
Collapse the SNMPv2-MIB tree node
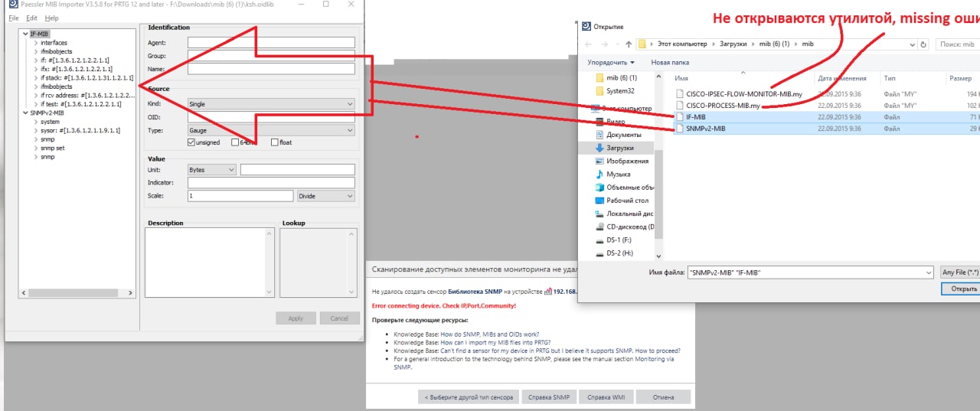26,113
